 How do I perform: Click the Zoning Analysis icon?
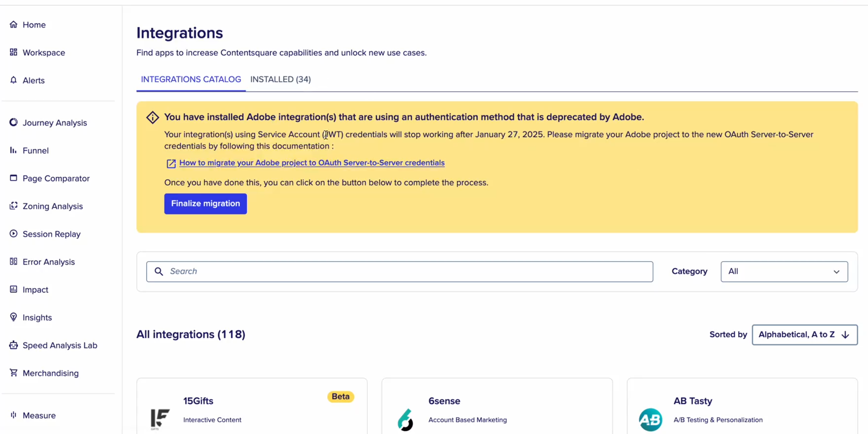coord(14,205)
